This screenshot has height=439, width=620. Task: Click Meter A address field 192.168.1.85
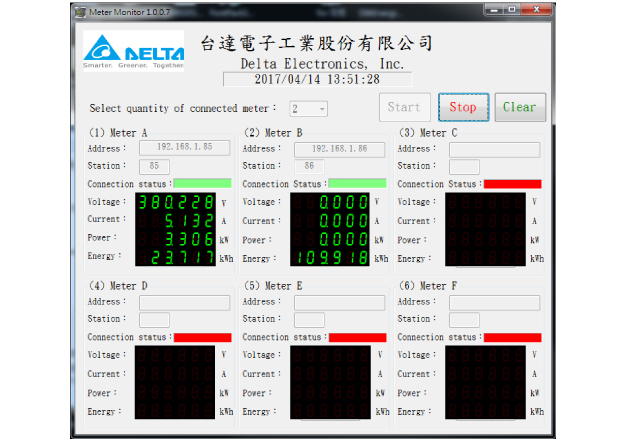(184, 147)
